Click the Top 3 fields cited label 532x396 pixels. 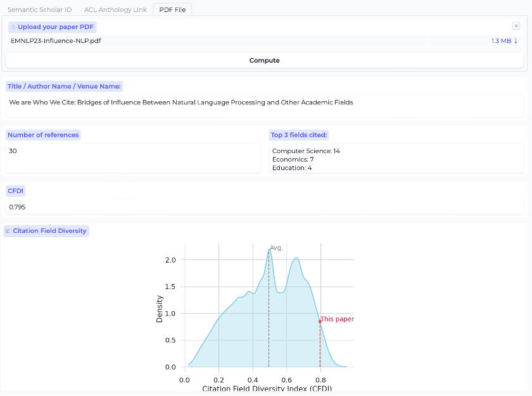coord(299,135)
